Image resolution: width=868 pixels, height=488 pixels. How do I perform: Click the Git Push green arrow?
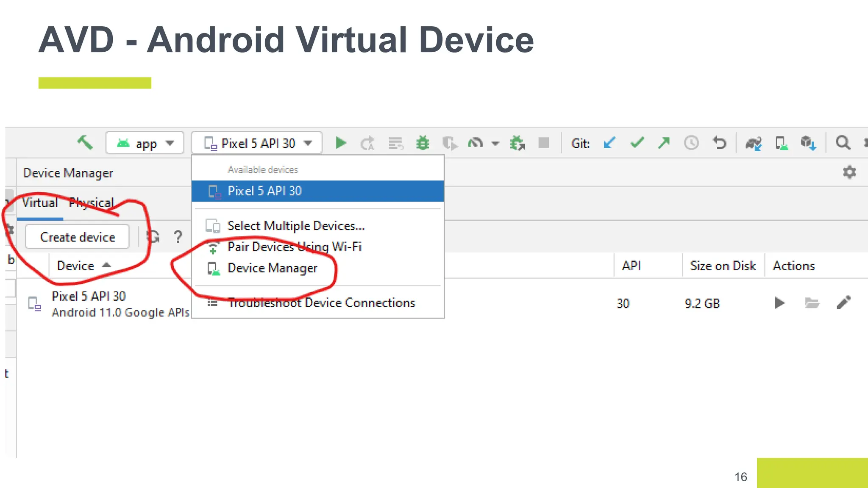point(664,143)
